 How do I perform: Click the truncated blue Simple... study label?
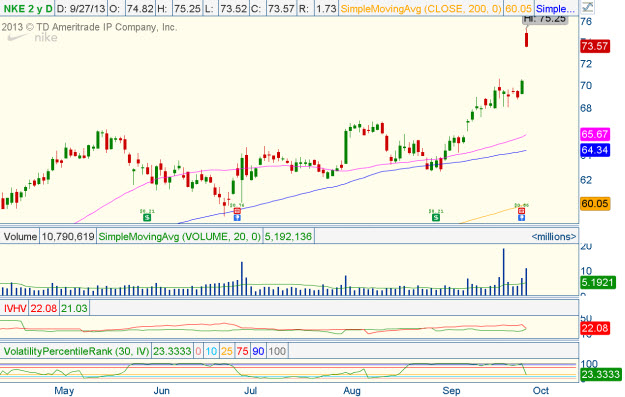tap(556, 8)
